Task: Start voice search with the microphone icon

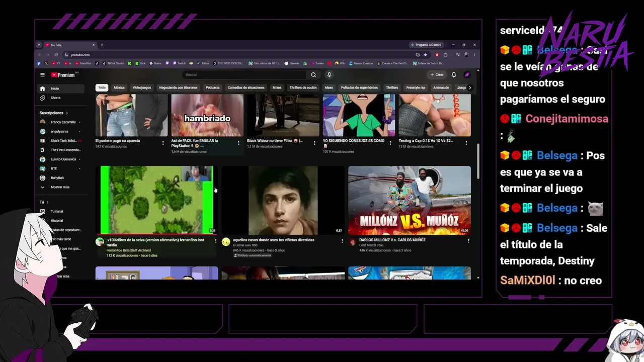Action: [329, 75]
